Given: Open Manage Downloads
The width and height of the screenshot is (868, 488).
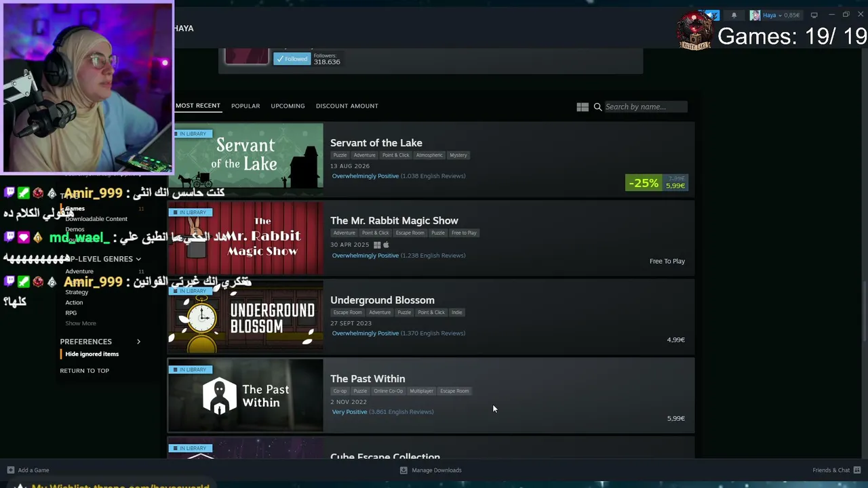Looking at the screenshot, I should coord(431,470).
